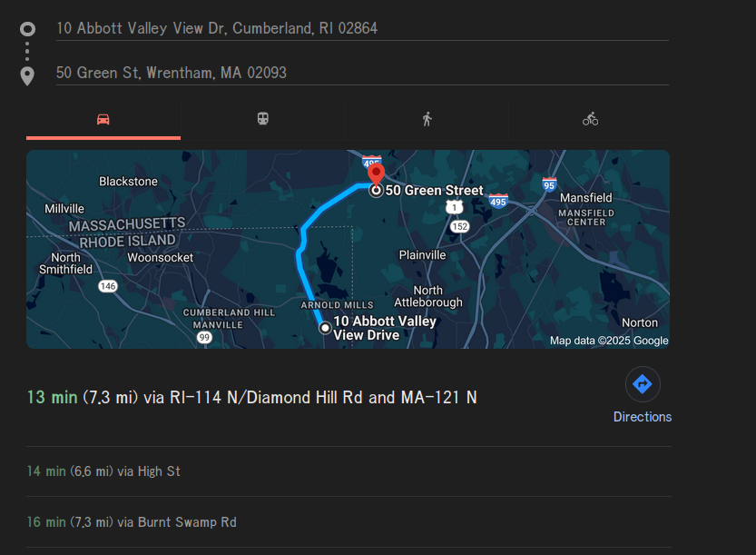Click the 50 Green Street map label
The height and width of the screenshot is (555, 756).
434,191
